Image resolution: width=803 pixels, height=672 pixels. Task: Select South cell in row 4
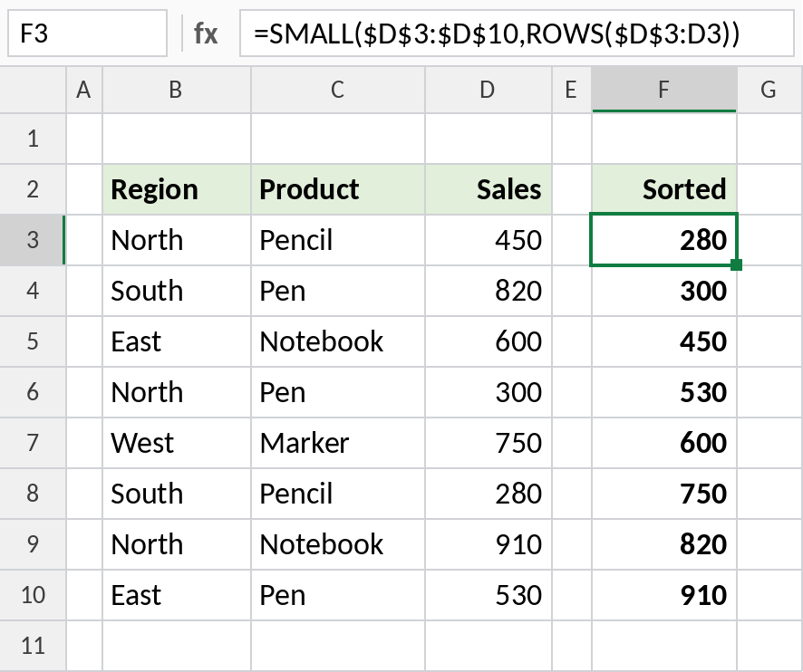(177, 291)
